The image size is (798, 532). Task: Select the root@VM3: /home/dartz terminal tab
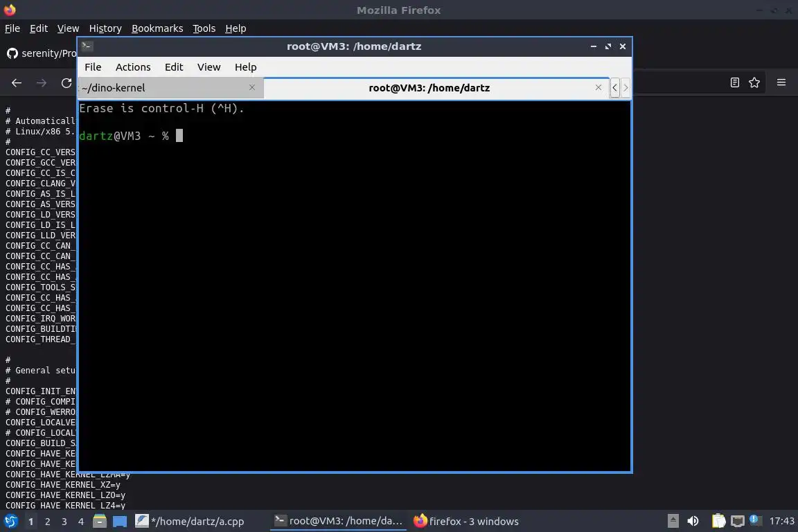coord(436,87)
